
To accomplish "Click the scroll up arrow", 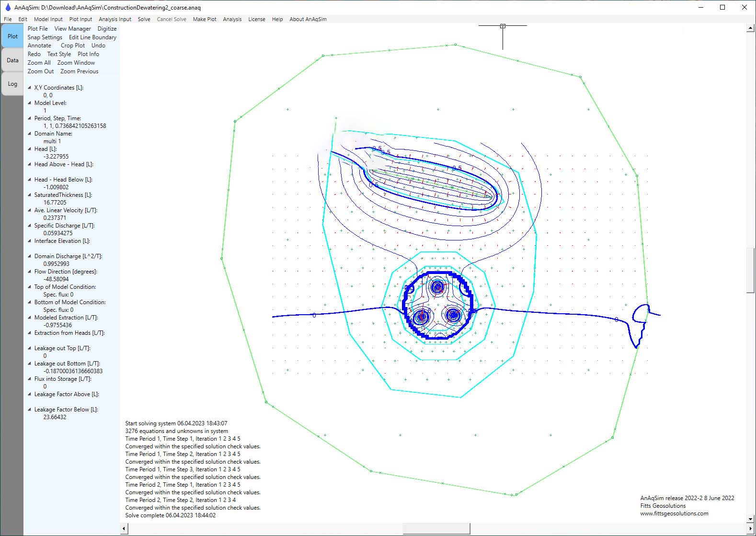I will click(750, 28).
